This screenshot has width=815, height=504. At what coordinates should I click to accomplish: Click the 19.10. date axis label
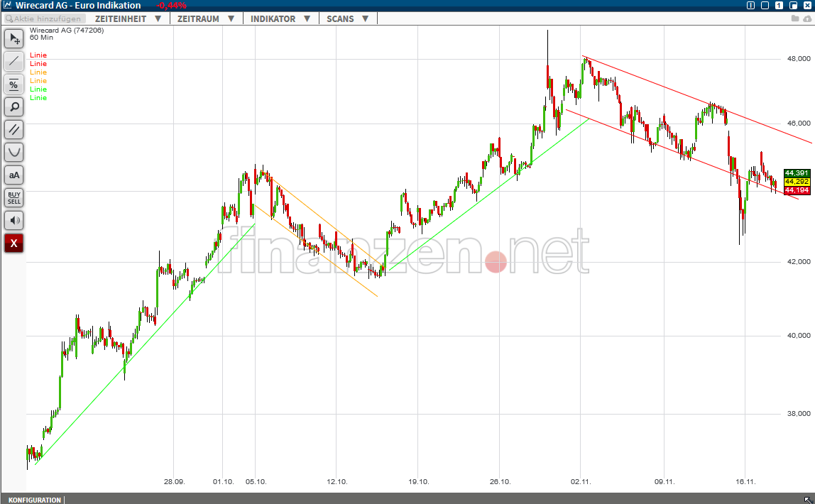tap(418, 482)
